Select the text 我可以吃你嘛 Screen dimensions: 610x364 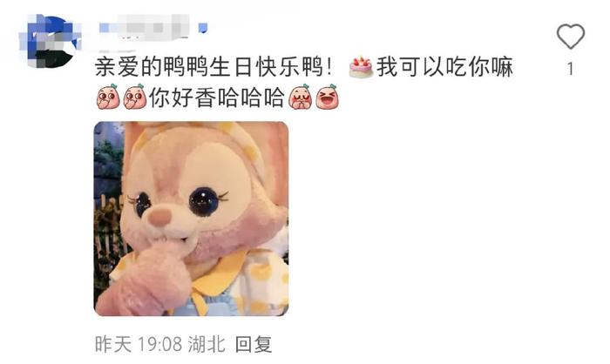click(444, 67)
